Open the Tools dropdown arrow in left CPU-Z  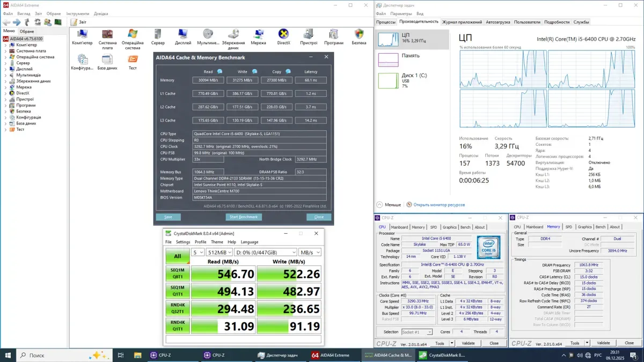click(x=450, y=343)
